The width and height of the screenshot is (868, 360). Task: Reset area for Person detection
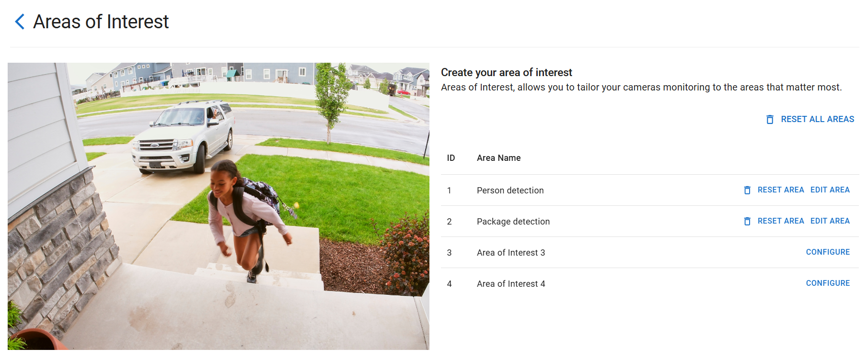pos(781,190)
